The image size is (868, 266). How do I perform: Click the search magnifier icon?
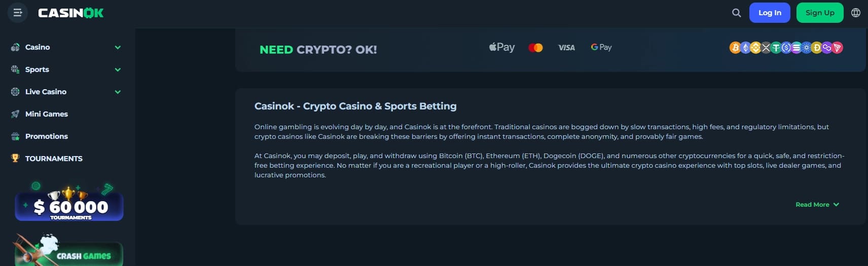click(737, 13)
